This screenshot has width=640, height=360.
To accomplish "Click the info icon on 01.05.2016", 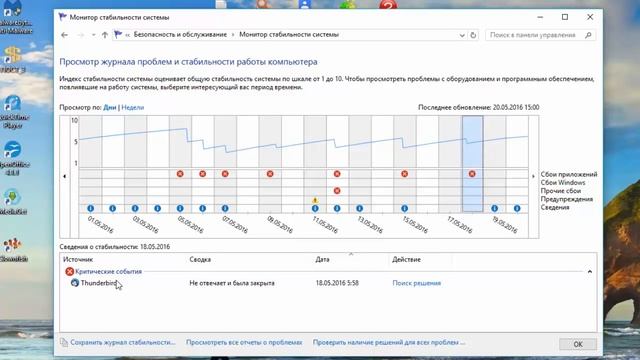I will click(91, 209).
